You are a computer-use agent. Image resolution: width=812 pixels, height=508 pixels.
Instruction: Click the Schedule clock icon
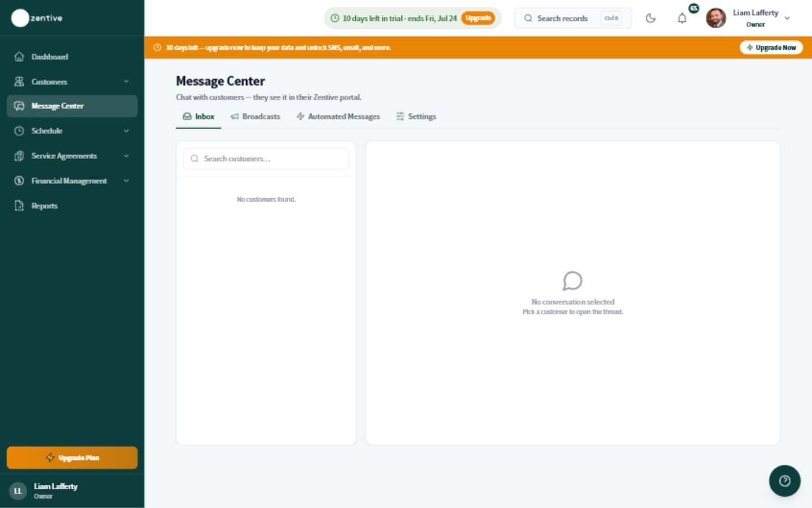pyautogui.click(x=19, y=131)
